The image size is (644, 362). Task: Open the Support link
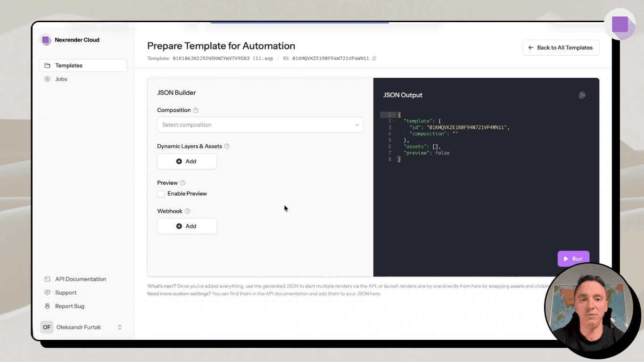66,293
